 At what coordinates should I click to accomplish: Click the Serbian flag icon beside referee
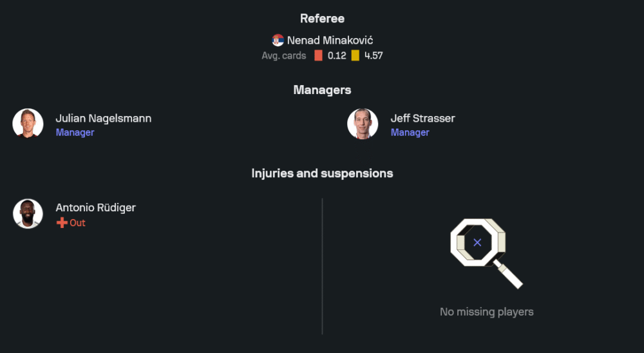(x=278, y=40)
